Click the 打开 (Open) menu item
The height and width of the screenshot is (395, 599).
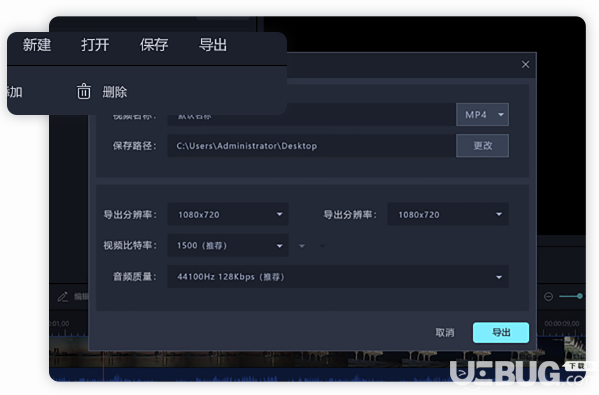[x=95, y=45]
